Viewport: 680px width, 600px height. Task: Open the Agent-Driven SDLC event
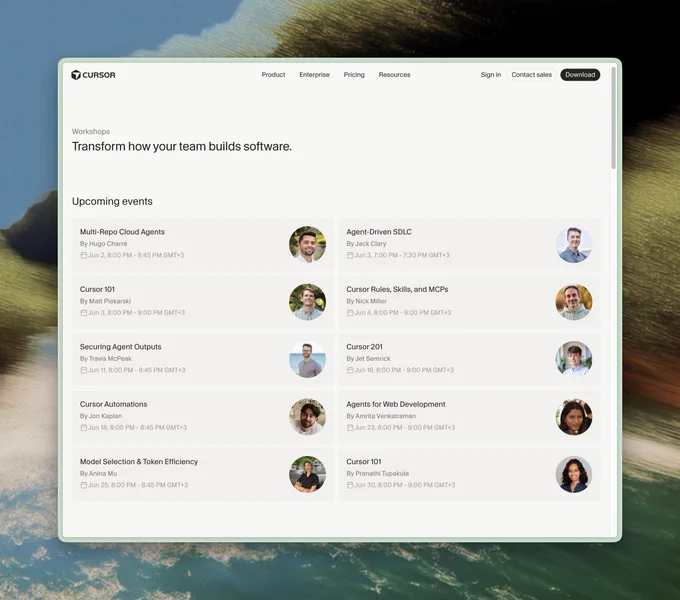pyautogui.click(x=470, y=244)
